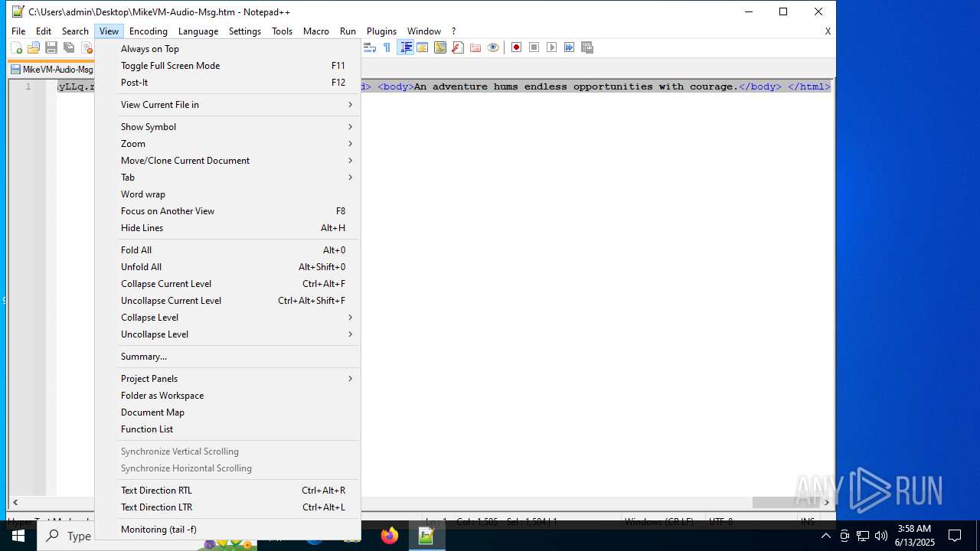Expand View Current File in submenu
Viewport: 980px width, 551px height.
(227, 105)
